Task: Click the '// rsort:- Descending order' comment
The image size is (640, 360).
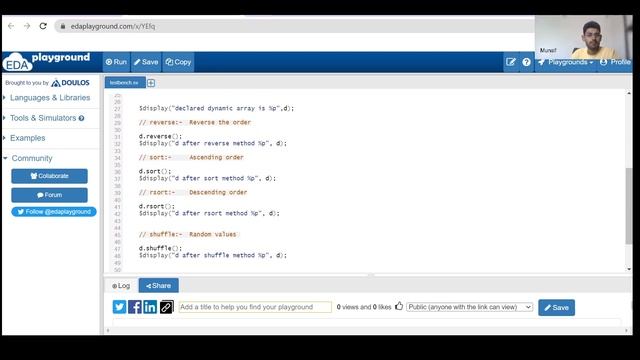Action: click(193, 193)
